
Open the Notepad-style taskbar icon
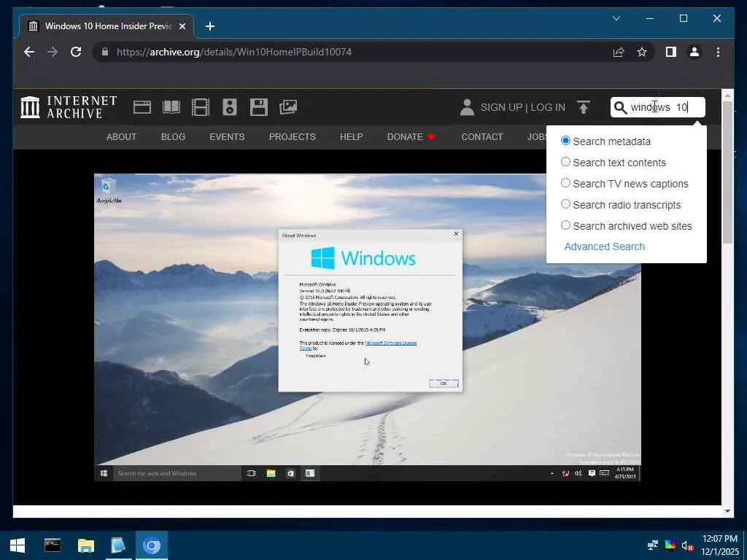[x=118, y=545]
